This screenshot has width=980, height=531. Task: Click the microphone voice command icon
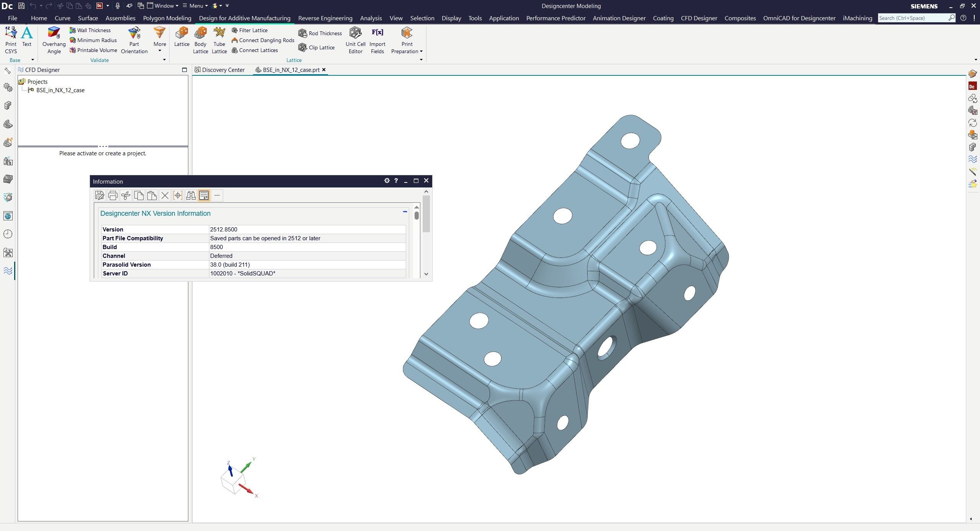118,6
